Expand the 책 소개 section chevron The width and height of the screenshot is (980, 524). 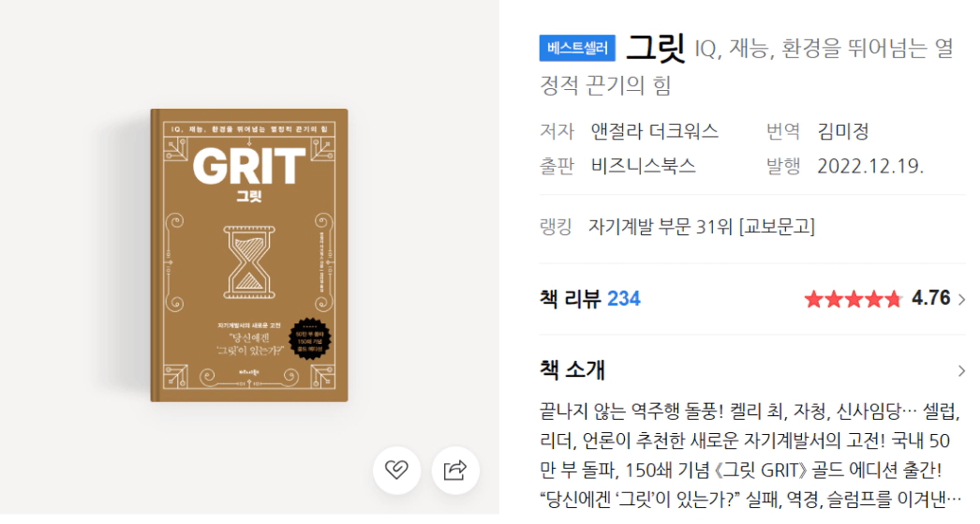(960, 371)
